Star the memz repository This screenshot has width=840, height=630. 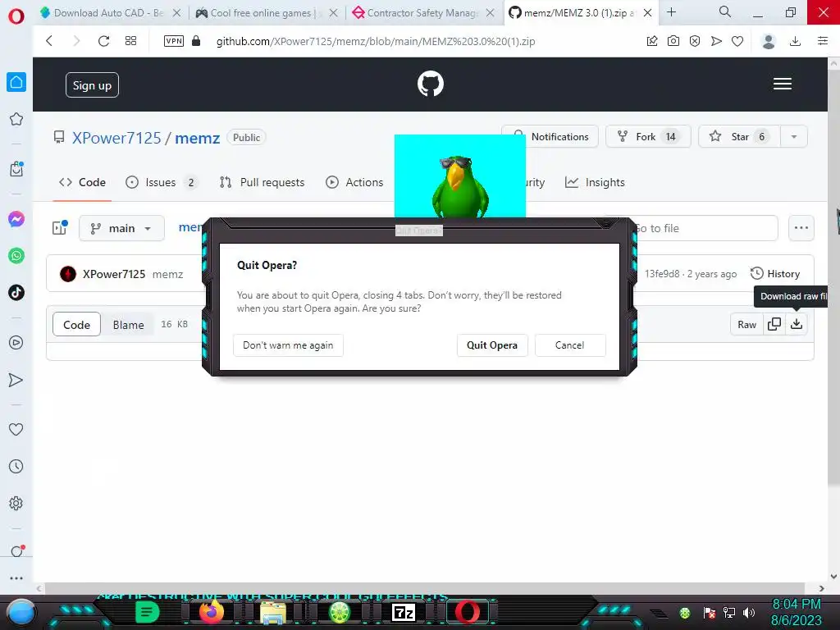pyautogui.click(x=739, y=137)
